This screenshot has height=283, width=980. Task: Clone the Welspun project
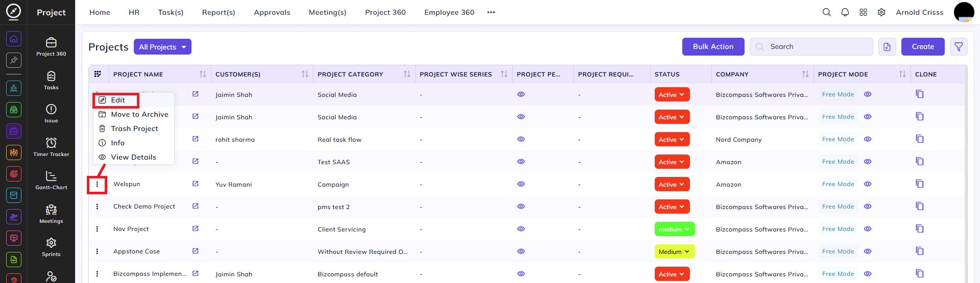[x=920, y=184]
